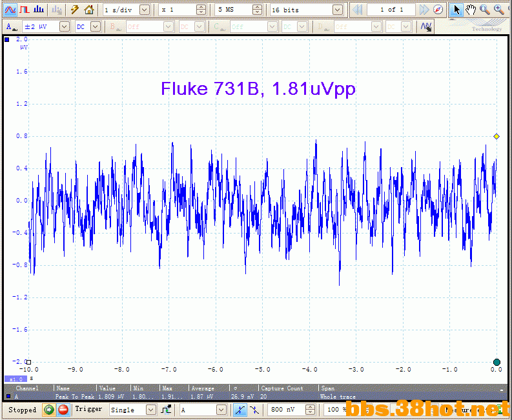Go to the last buffer waveform
The height and width of the screenshot is (420, 512).
pos(424,10)
